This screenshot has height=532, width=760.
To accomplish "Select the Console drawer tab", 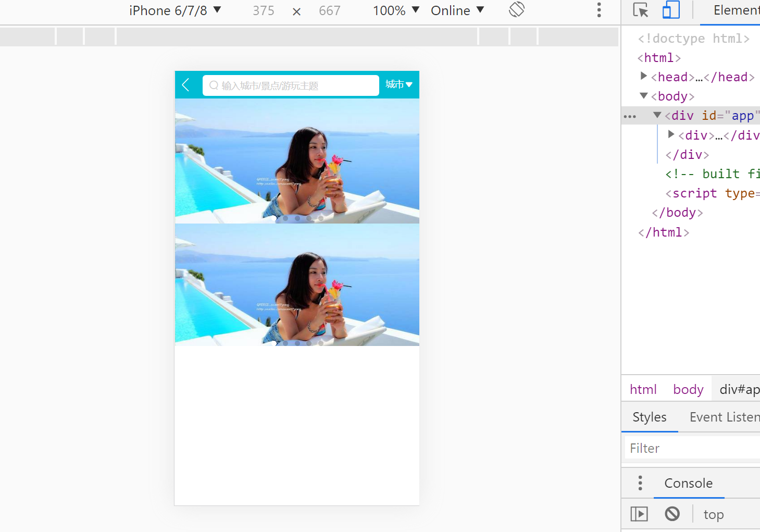I will (x=689, y=483).
